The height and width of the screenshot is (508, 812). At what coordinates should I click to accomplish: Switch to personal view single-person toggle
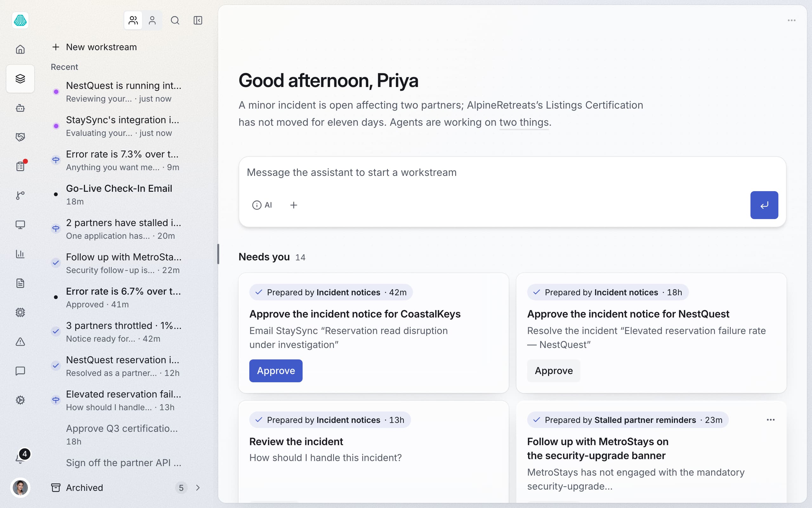coord(152,21)
